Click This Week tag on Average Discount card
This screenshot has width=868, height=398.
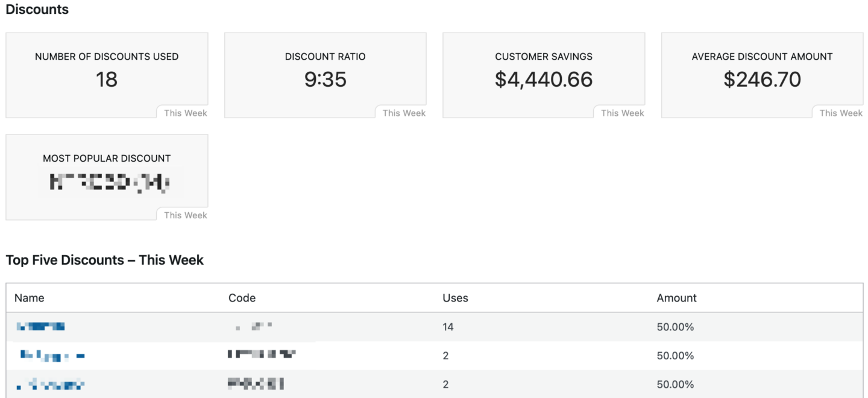(x=840, y=113)
